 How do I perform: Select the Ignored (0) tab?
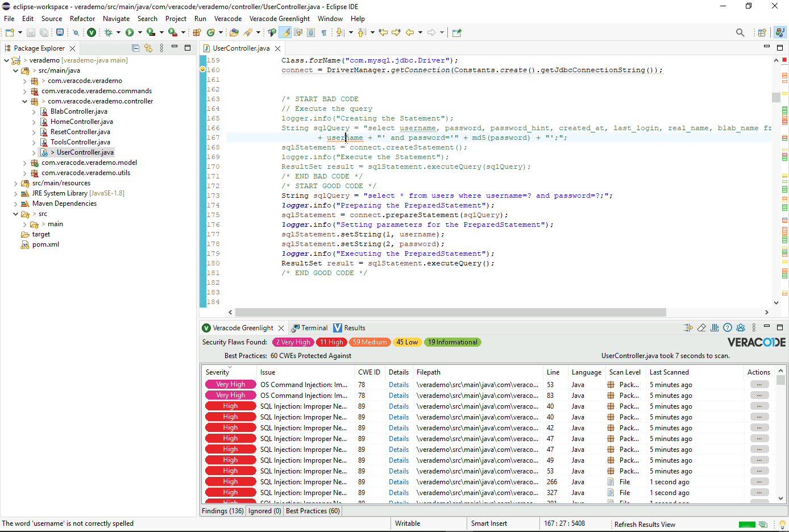[264, 511]
